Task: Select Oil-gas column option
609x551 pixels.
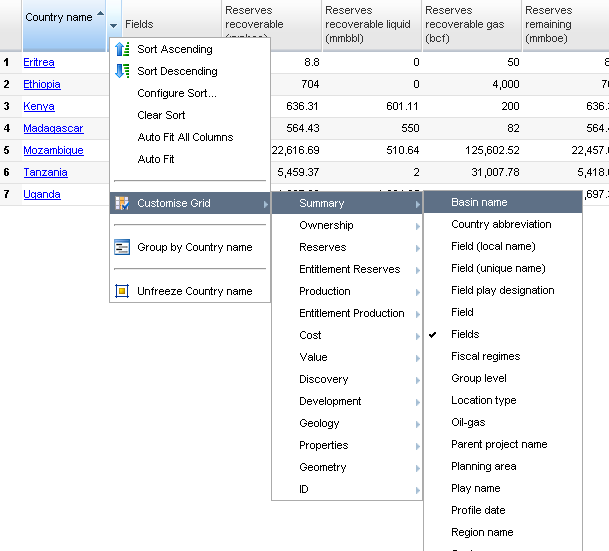Action: tap(467, 422)
